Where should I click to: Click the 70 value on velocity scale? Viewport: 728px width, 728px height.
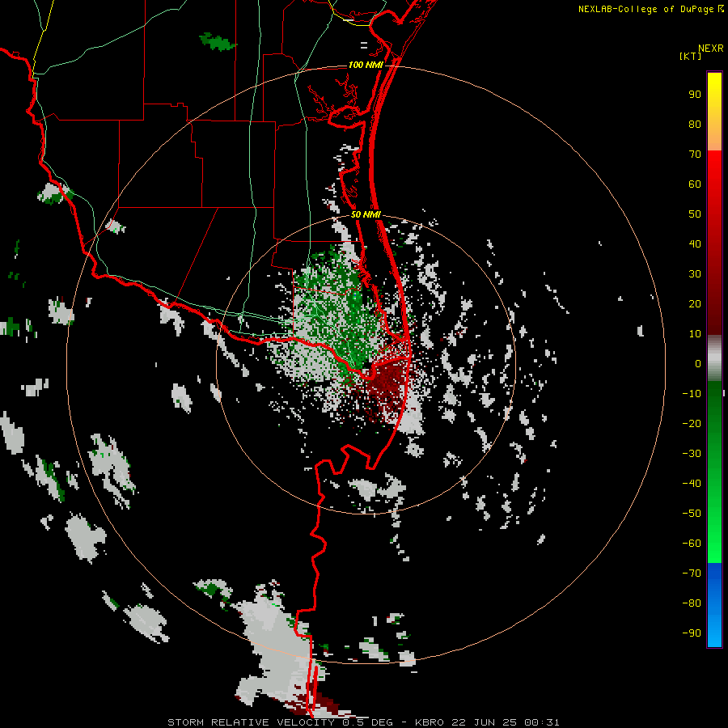(x=695, y=154)
